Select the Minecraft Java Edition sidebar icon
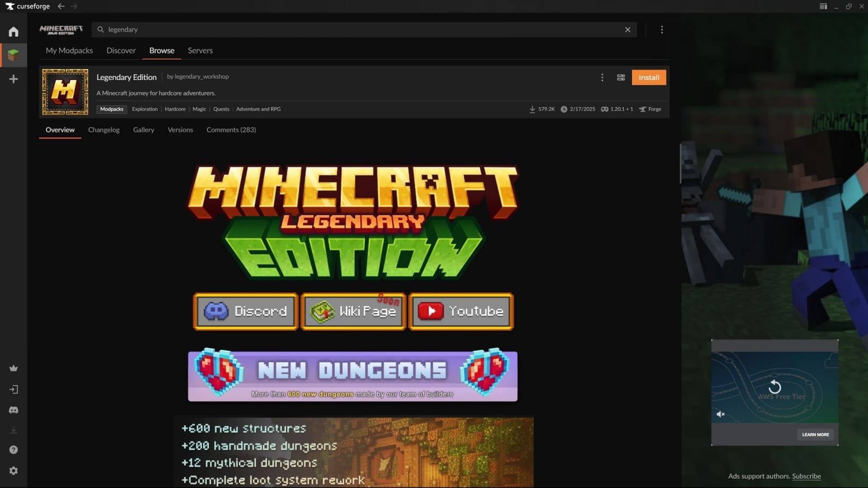The width and height of the screenshot is (868, 488). 13,54
